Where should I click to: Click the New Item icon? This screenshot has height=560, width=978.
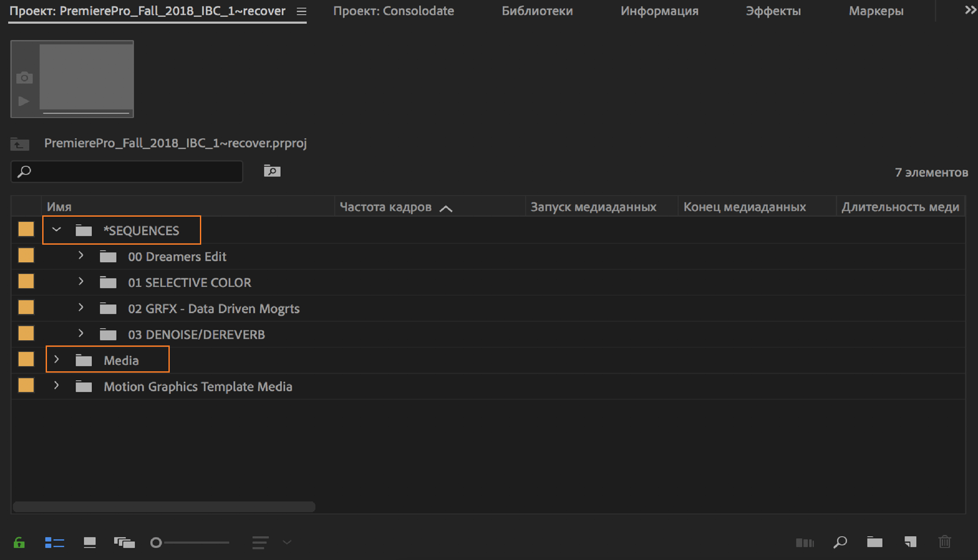click(910, 542)
